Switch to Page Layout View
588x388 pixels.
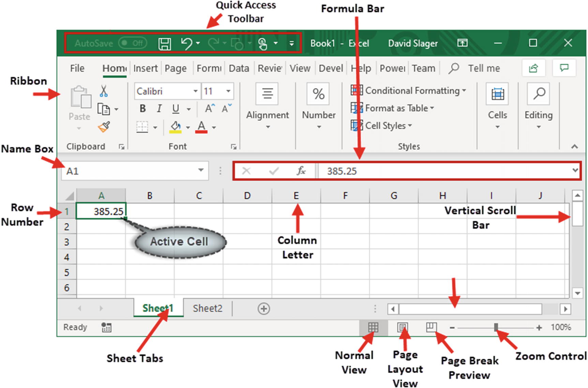(x=402, y=327)
